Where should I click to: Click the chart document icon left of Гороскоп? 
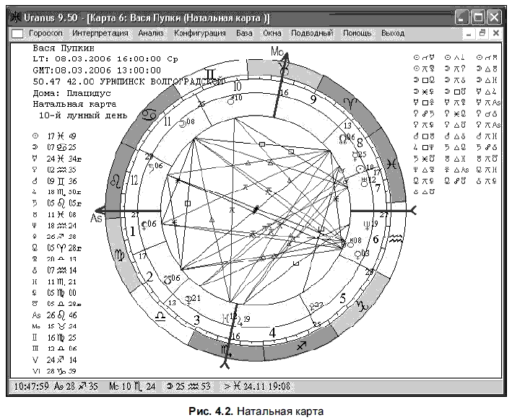click(x=18, y=34)
